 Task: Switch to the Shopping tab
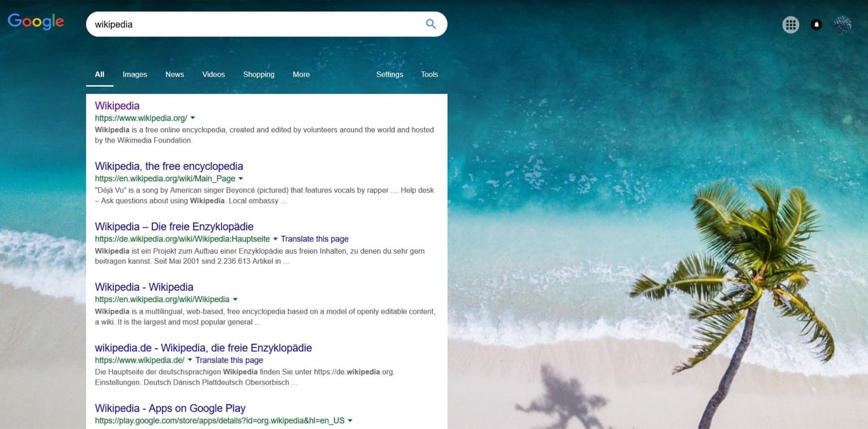click(x=259, y=74)
